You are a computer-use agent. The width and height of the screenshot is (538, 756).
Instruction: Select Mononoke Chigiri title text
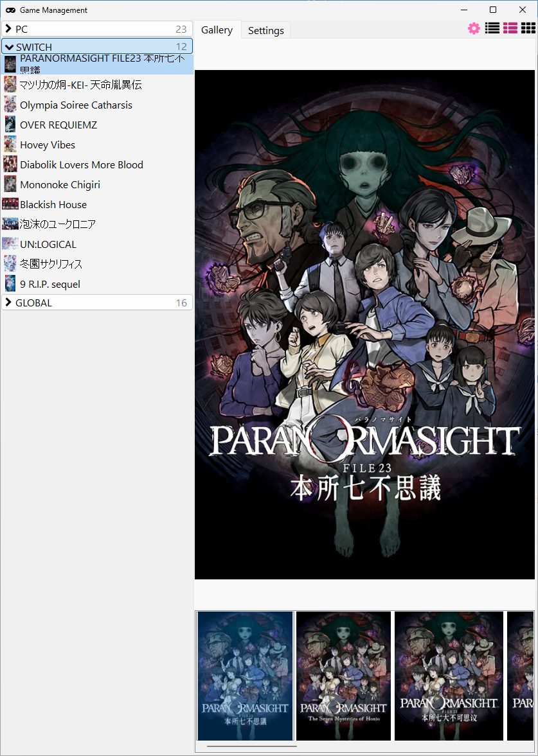click(x=60, y=184)
